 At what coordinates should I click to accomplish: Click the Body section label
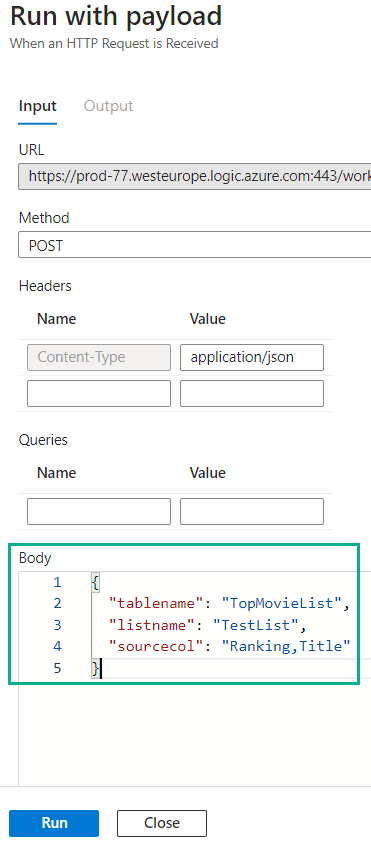tap(35, 558)
